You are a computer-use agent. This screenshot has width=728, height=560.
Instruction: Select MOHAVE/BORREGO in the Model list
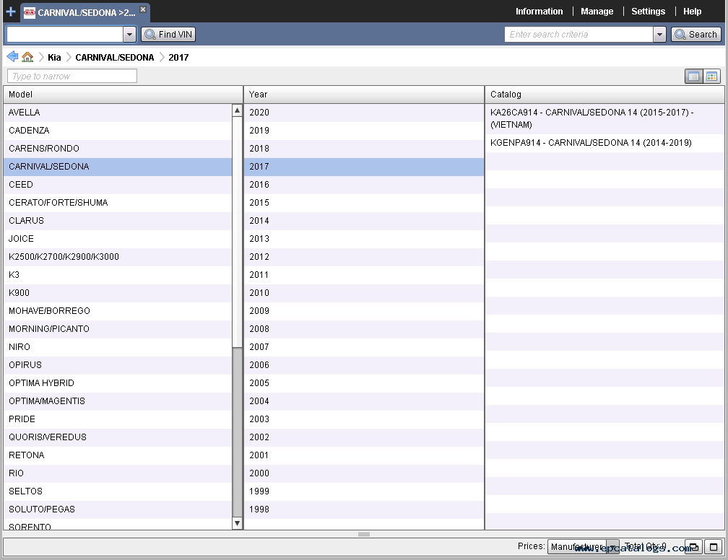[x=118, y=311]
